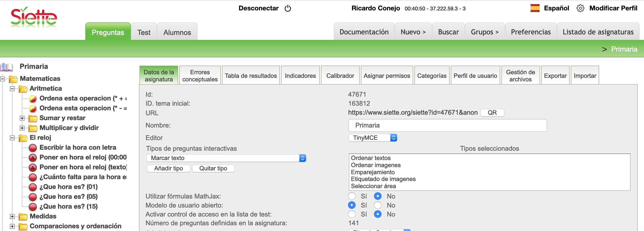Click the Primaria open book icon
The width and height of the screenshot is (644, 231).
click(7, 67)
